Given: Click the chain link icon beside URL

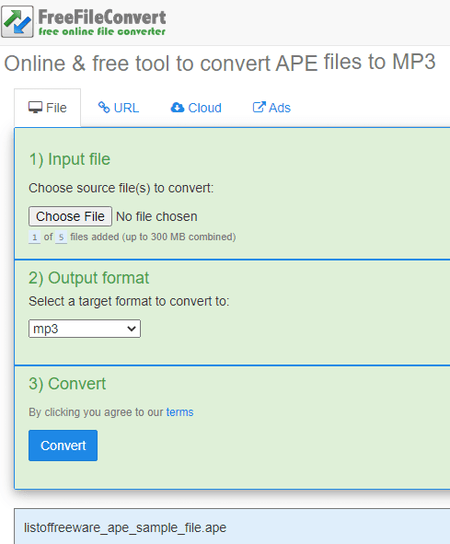Looking at the screenshot, I should [x=104, y=107].
